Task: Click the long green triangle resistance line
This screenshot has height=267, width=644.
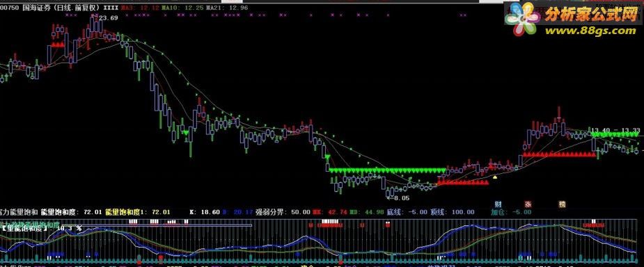Action: [387, 170]
